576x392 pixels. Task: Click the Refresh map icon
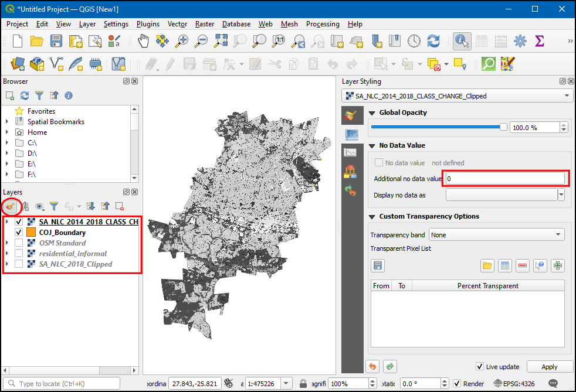click(433, 41)
